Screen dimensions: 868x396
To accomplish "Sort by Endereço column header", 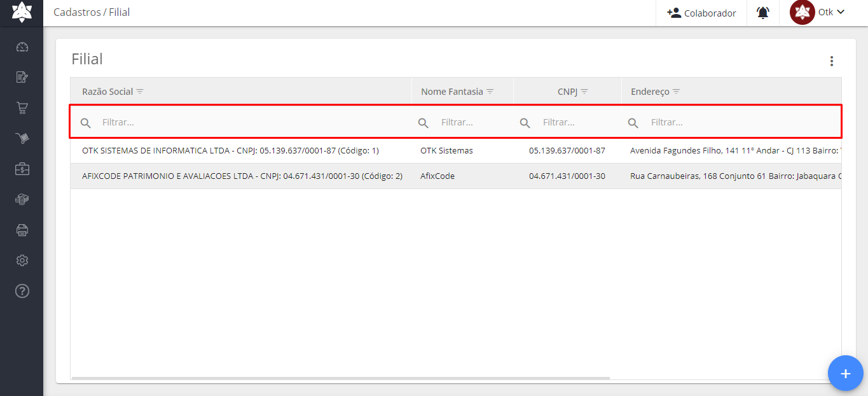I will (650, 92).
